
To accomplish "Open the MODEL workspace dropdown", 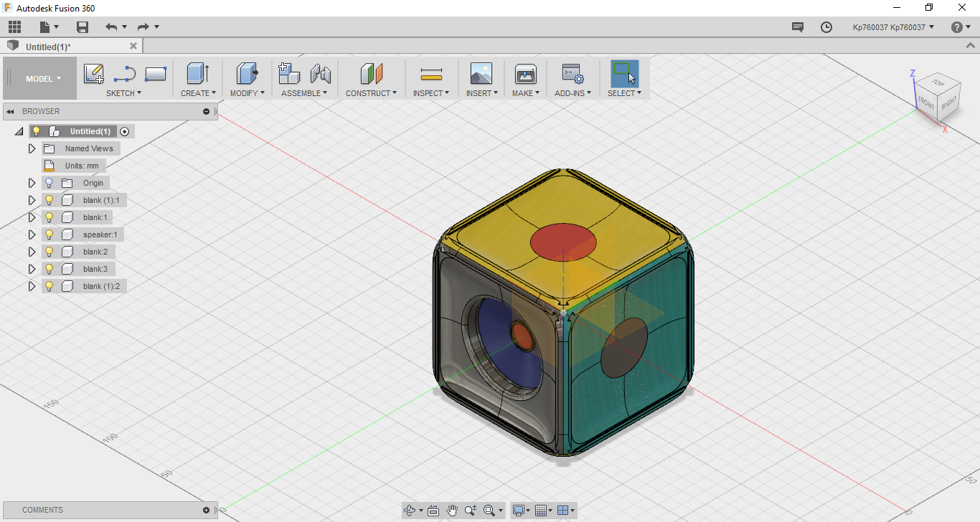I will [43, 79].
